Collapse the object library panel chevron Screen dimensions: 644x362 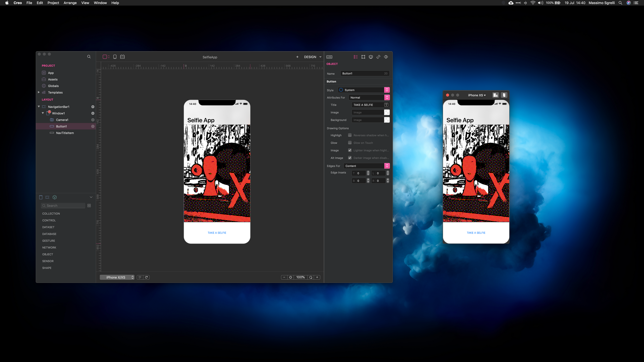(91, 197)
